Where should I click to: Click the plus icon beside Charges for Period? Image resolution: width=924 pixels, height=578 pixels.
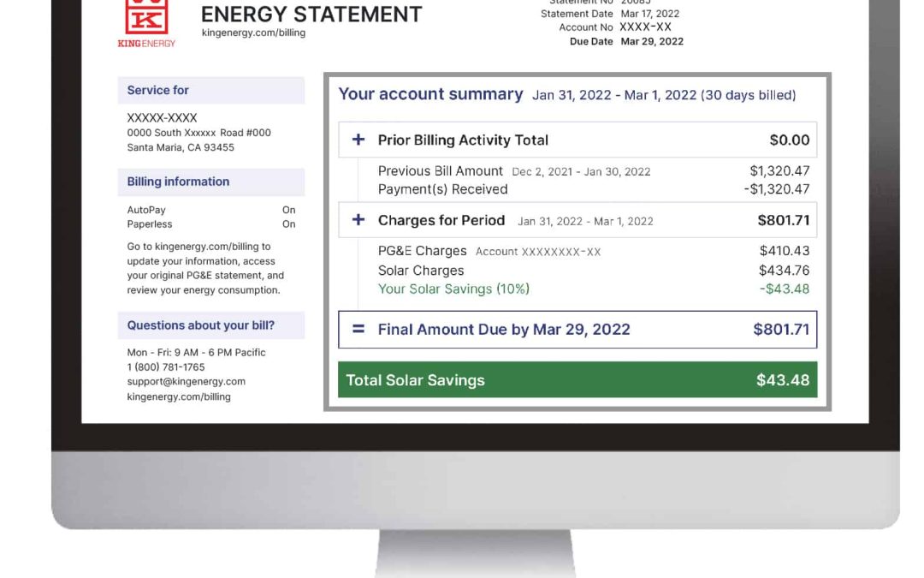click(359, 220)
